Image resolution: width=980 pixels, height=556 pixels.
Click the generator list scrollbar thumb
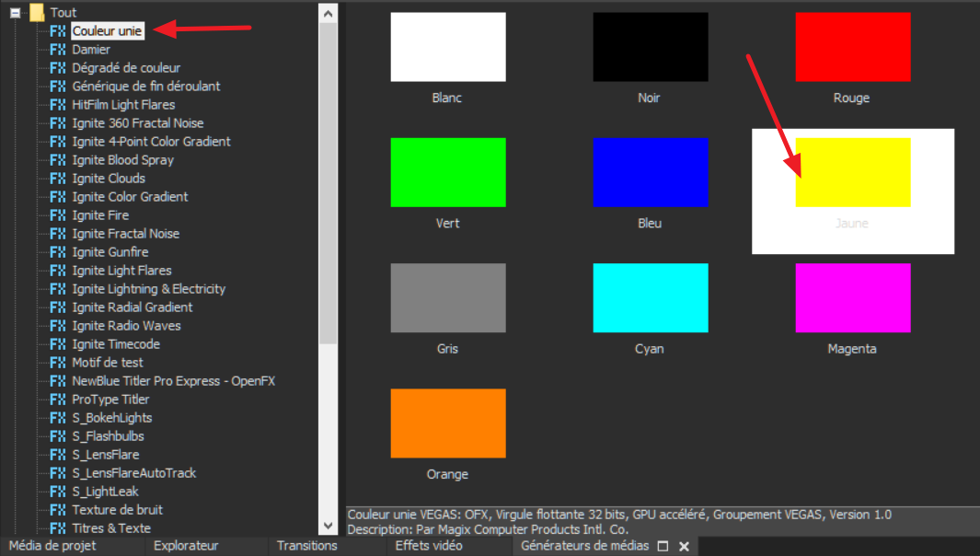(329, 183)
